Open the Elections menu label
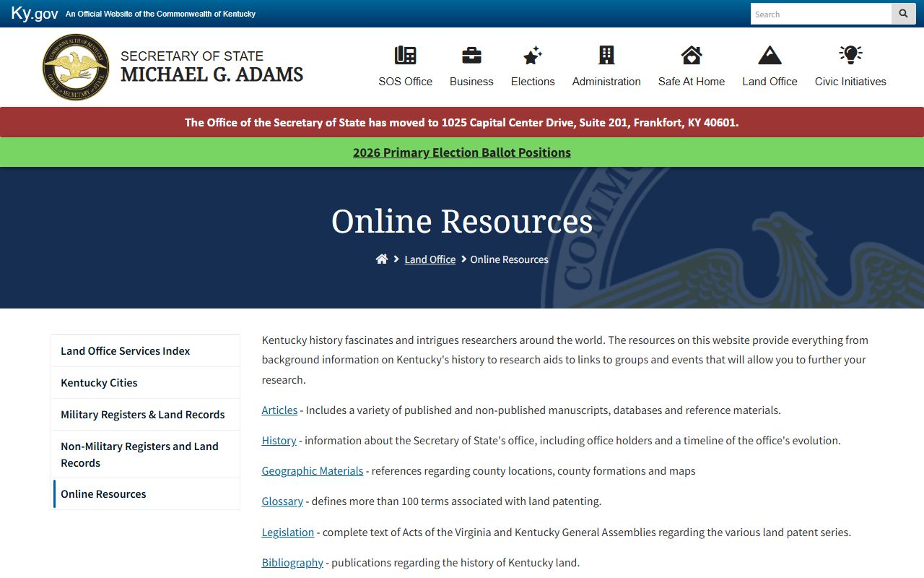The height and width of the screenshot is (578, 924). coord(533,82)
